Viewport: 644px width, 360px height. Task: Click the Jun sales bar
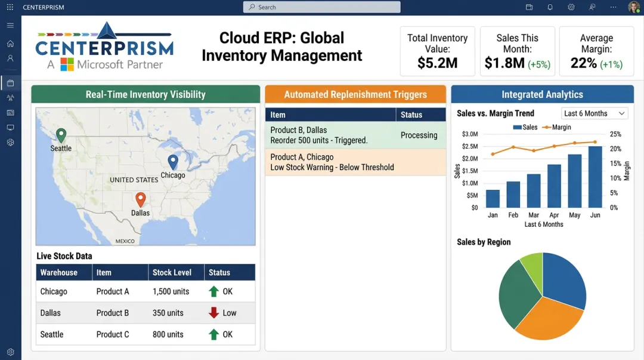point(595,177)
